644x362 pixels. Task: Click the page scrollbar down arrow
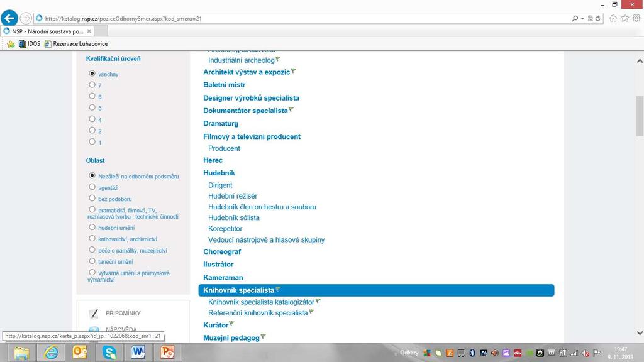[640, 333]
